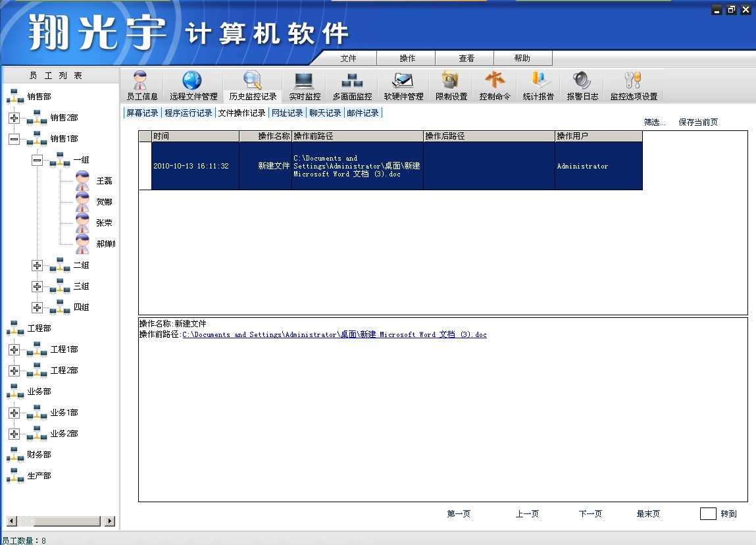
Task: Expand the 销售2部 tree node
Action: click(x=14, y=118)
